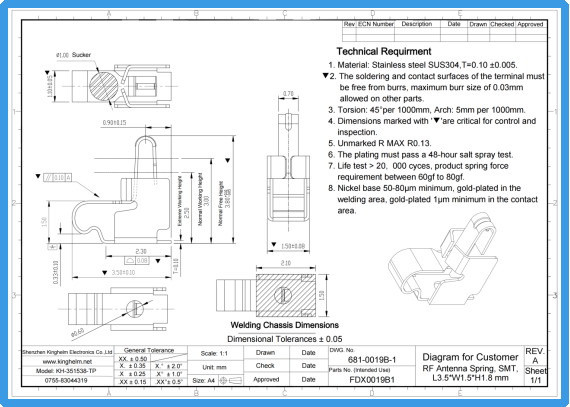Click the hatched Sucker circle in top view
Image resolution: width=570 pixels, height=407 pixels.
coord(104,86)
